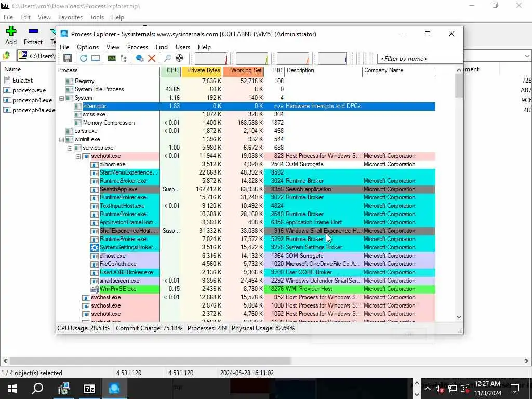Click the Eula.txt file icon in 7-Zip
Screen dimensions: 532x399
pos(7,81)
